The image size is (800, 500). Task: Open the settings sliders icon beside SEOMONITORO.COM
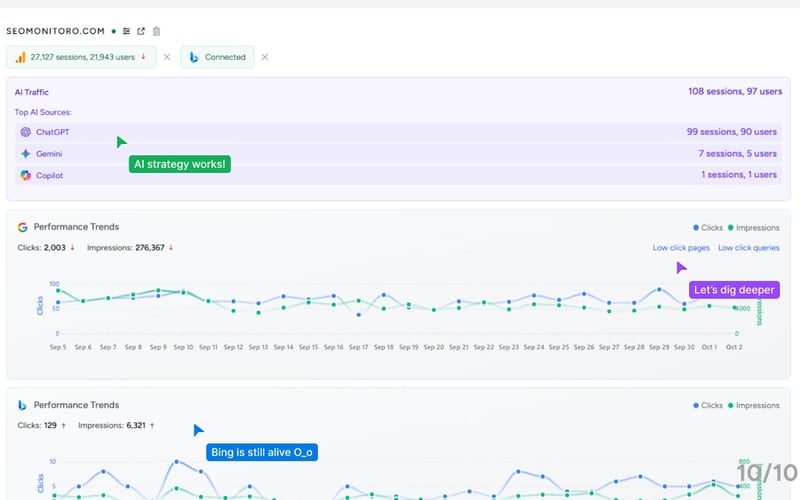(127, 31)
